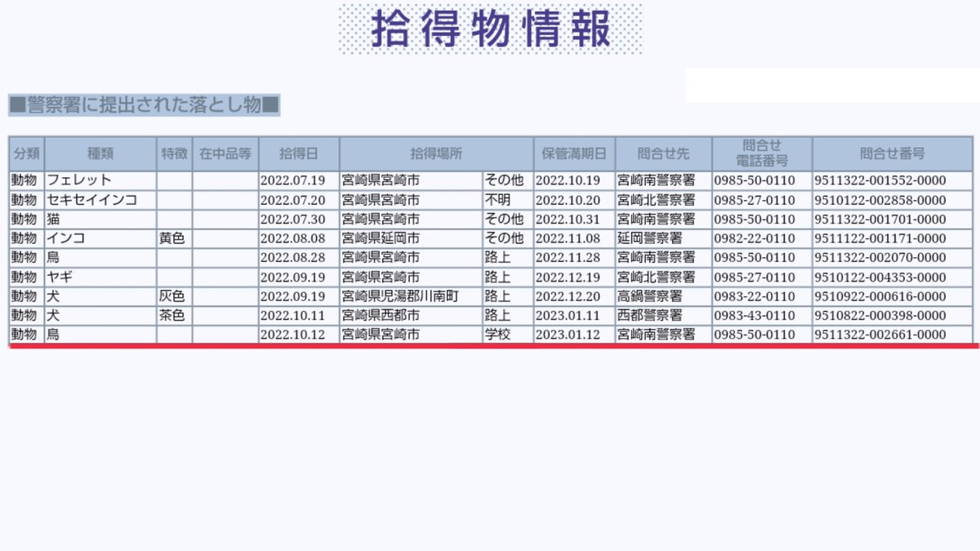
Task: Click expiry date 2022.10.20
Action: (574, 200)
